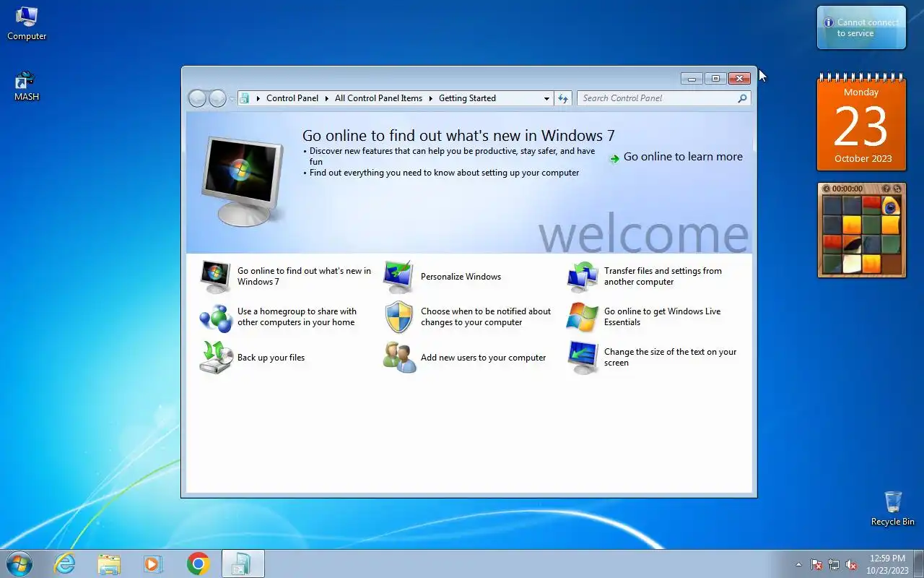Screen dimensions: 924x578
Task: Click the Control Panel taskbar button
Action: [x=243, y=564]
